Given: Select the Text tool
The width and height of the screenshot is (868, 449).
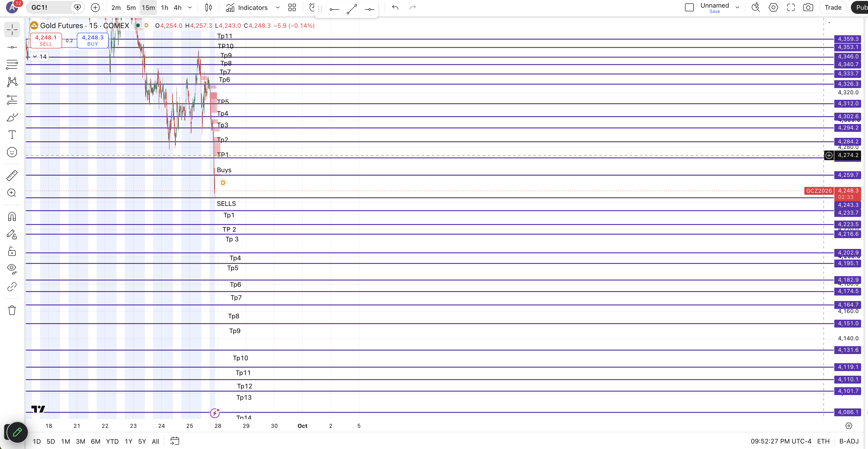Looking at the screenshot, I should coord(12,135).
